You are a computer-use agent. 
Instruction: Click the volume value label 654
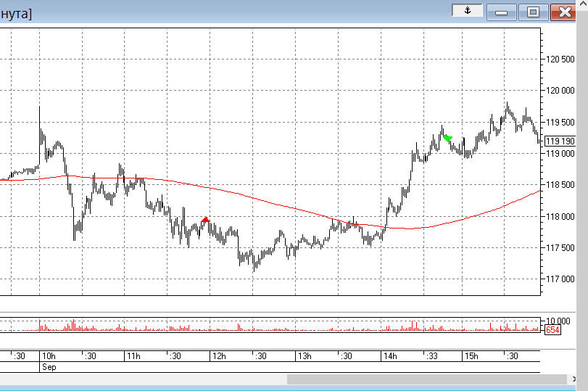coord(552,329)
